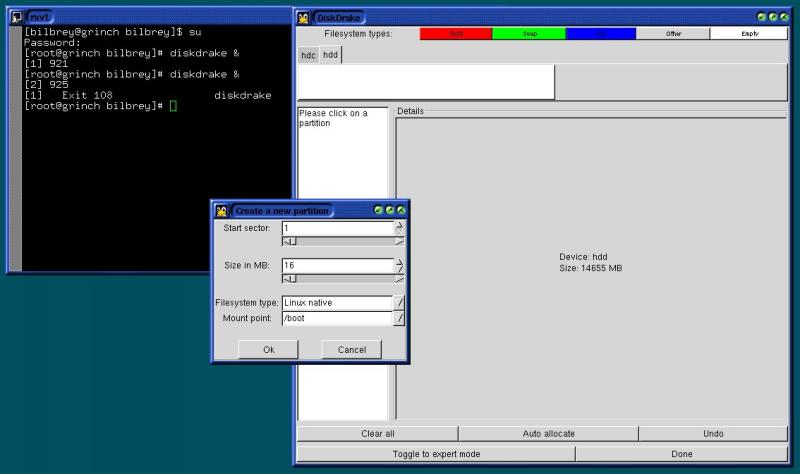Click the right arrow of the Start sector slider

pos(399,241)
